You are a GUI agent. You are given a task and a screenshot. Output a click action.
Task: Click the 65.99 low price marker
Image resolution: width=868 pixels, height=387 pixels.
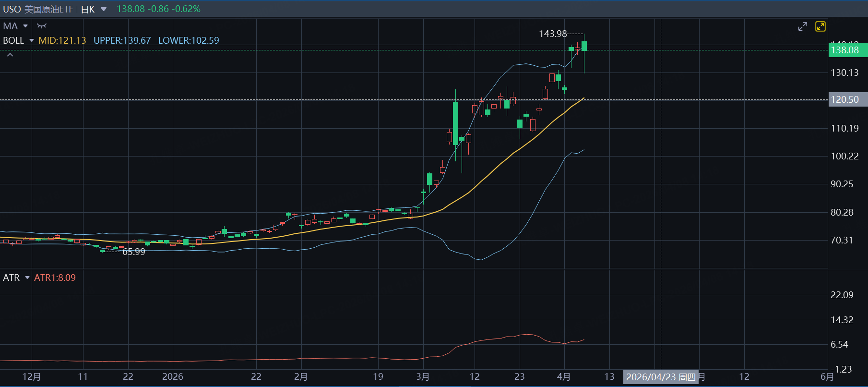point(133,252)
